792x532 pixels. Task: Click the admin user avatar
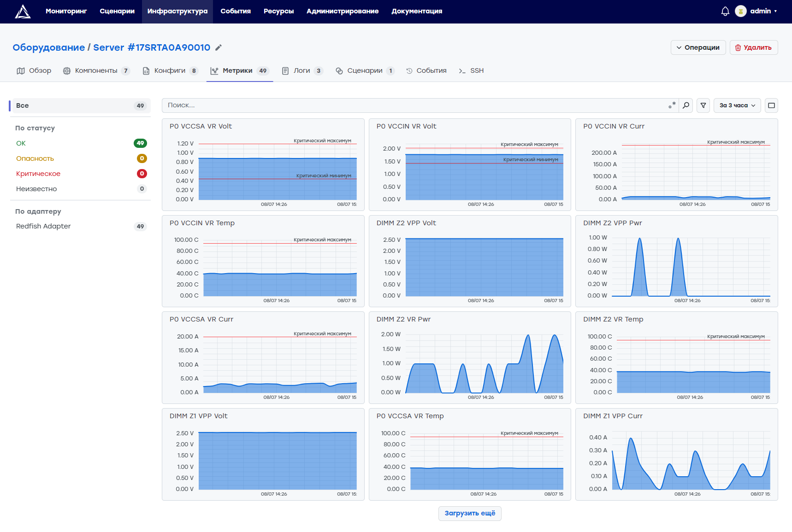click(741, 11)
